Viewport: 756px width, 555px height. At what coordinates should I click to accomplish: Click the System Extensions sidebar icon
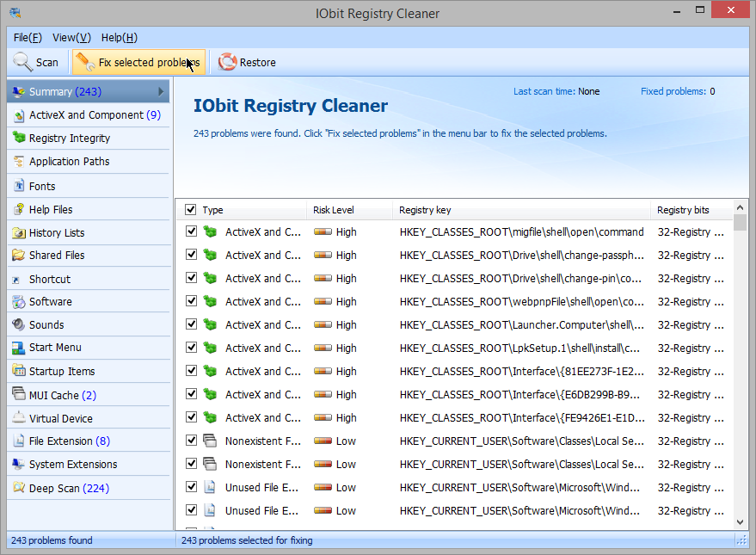tap(19, 464)
